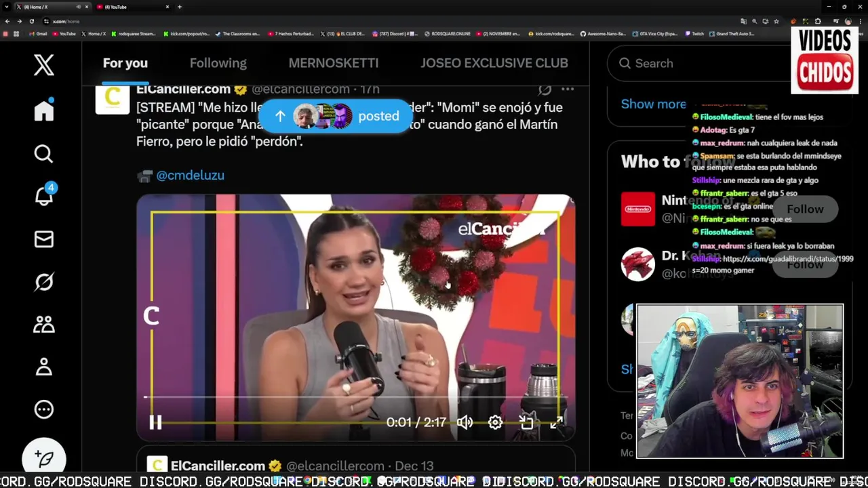Open Profile person icon in sidebar
The height and width of the screenshot is (488, 868).
point(44,367)
